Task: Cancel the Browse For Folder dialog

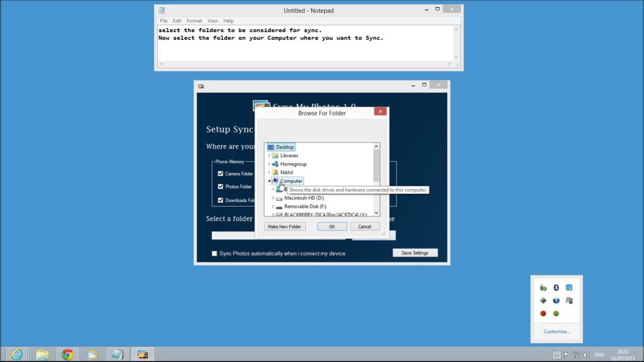Action: (364, 227)
